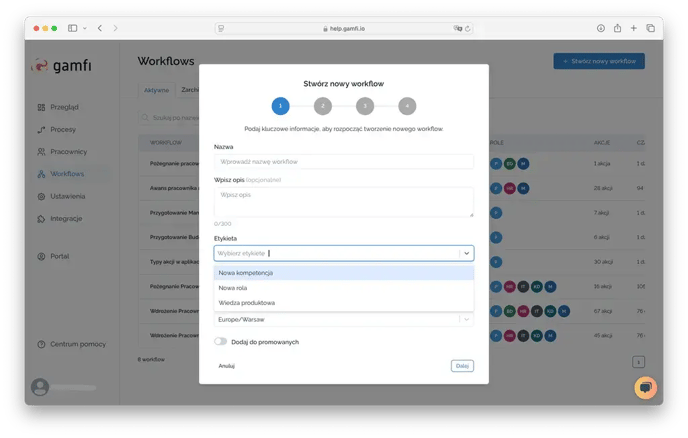Open Workflows in the sidebar

click(66, 174)
